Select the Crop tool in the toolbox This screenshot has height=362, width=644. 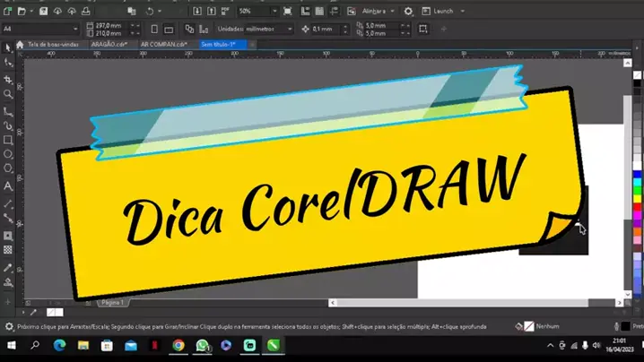[x=8, y=79]
